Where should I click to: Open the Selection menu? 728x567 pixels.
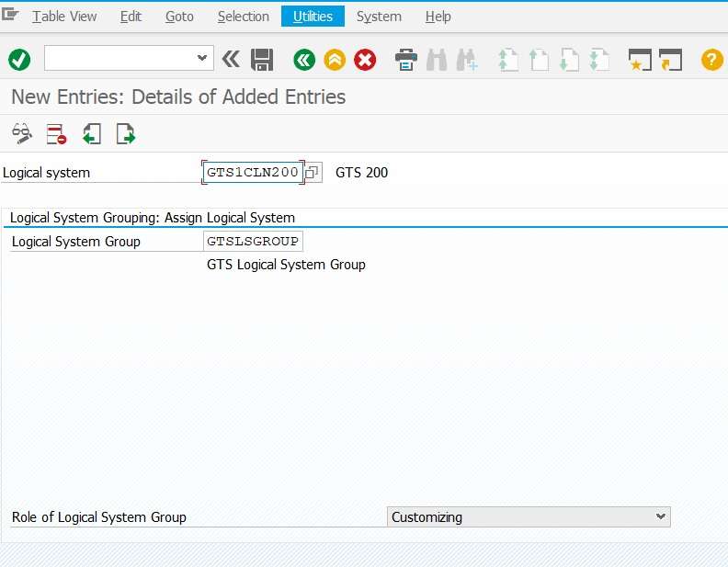pos(244,17)
